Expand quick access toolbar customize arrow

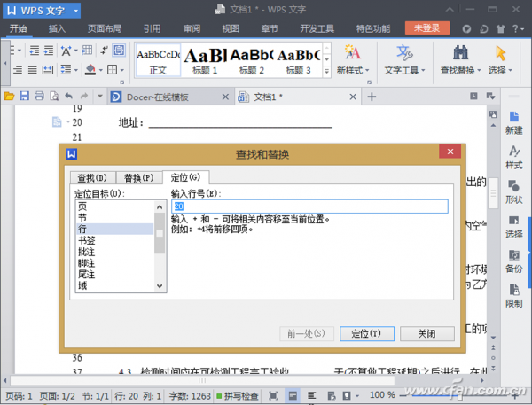pyautogui.click(x=99, y=97)
